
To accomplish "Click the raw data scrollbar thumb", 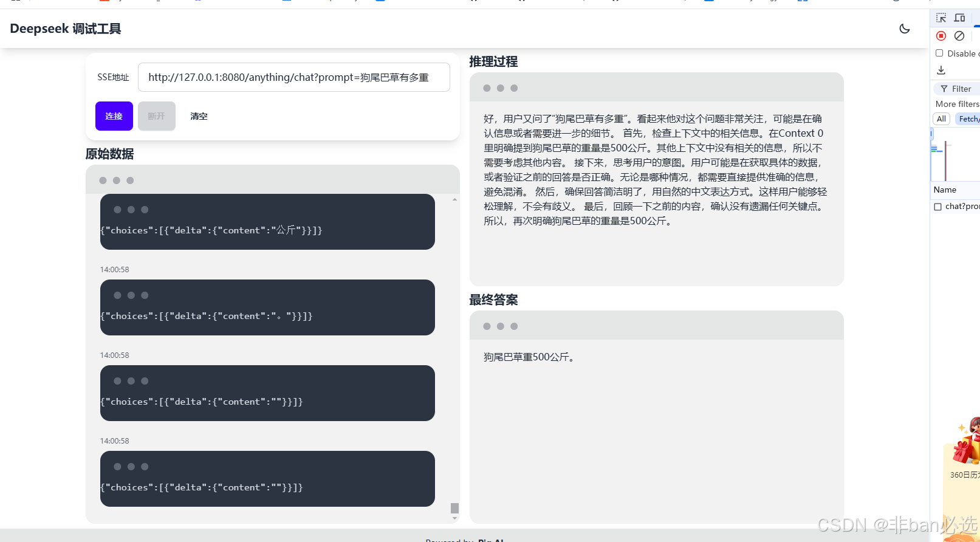I will tap(454, 508).
